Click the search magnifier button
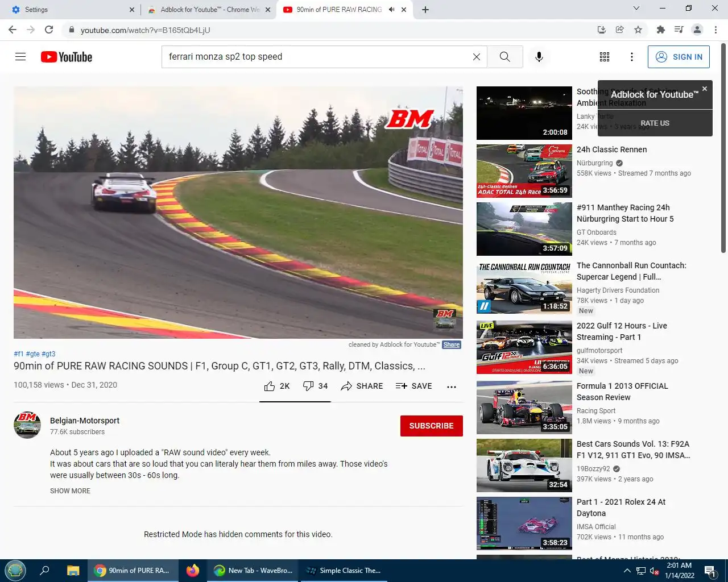 coord(504,57)
